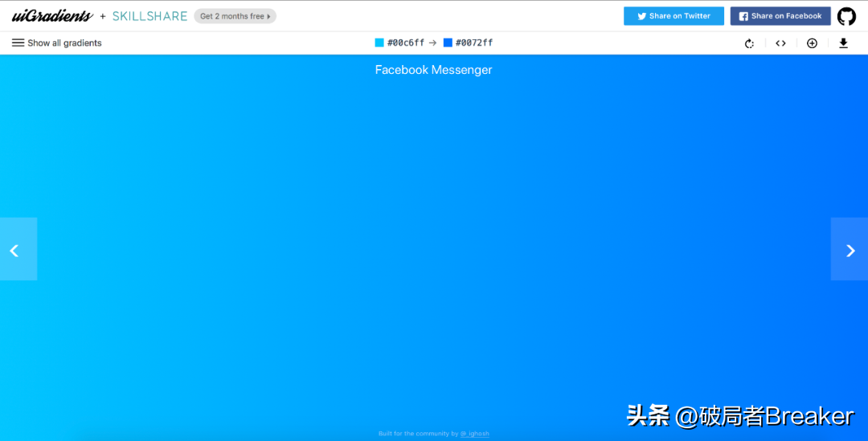Click the GitHub octocat icon
This screenshot has width=868, height=441.
click(846, 16)
